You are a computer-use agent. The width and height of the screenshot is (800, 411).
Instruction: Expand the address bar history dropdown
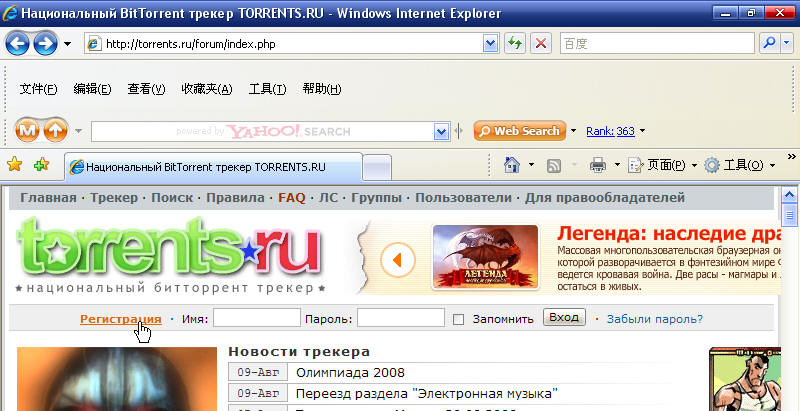[x=490, y=44]
